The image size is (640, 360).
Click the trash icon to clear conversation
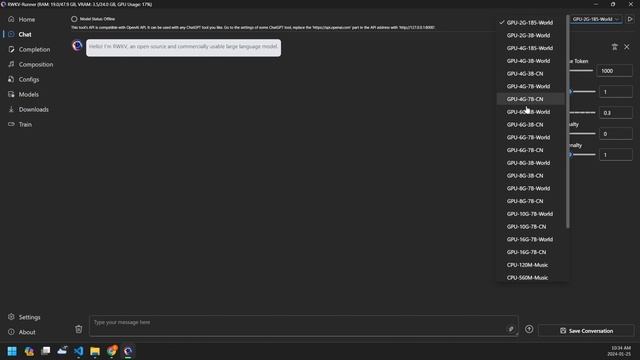79,329
